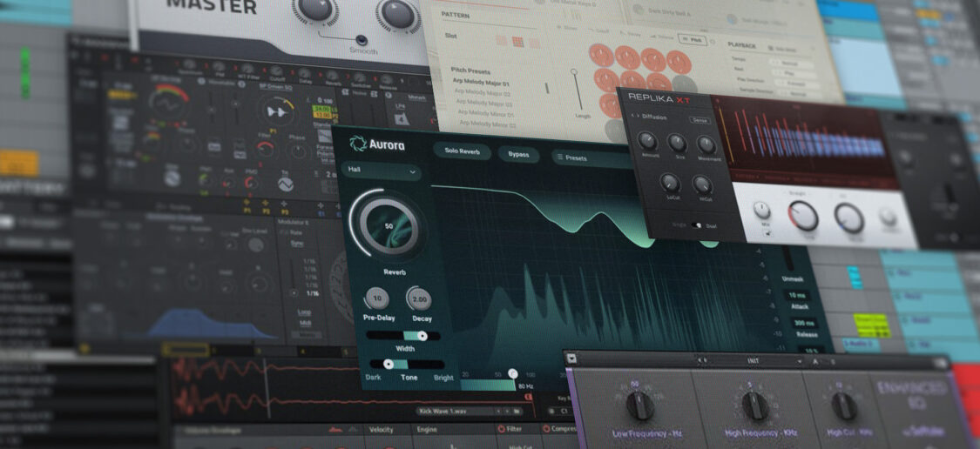Click the High Cut - KHz knob
Screen dimensions: 980x449
(844, 405)
